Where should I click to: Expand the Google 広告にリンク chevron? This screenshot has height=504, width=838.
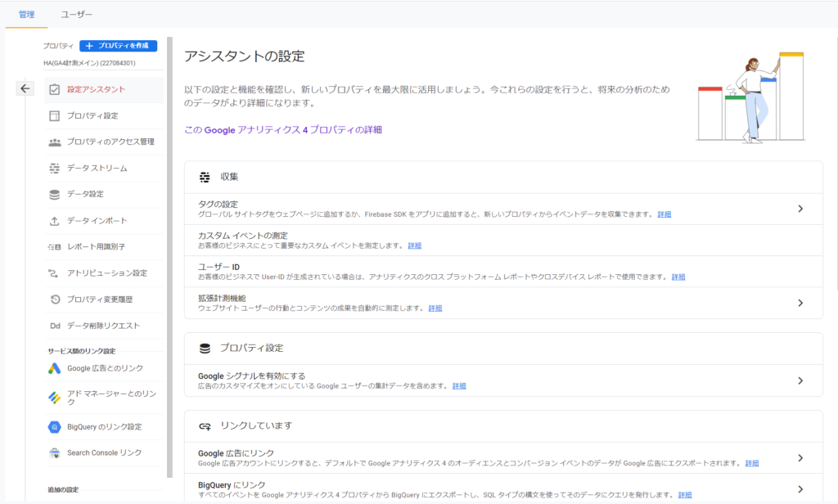click(800, 458)
